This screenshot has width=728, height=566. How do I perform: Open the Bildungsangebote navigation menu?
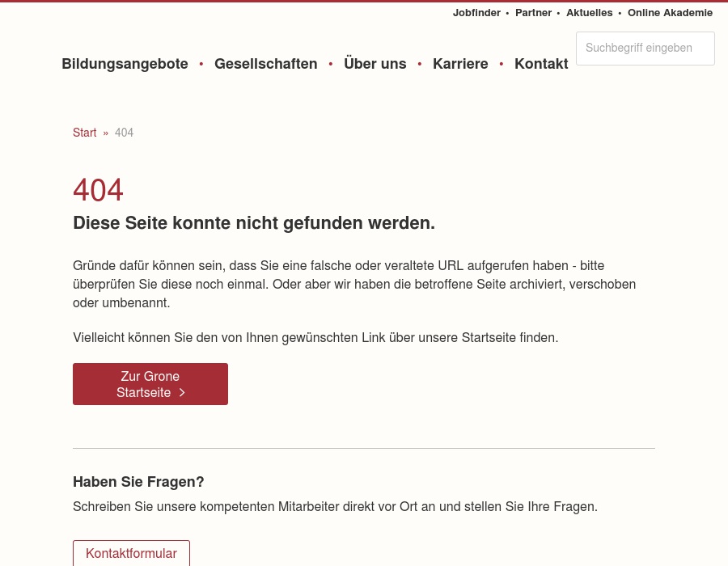click(125, 64)
